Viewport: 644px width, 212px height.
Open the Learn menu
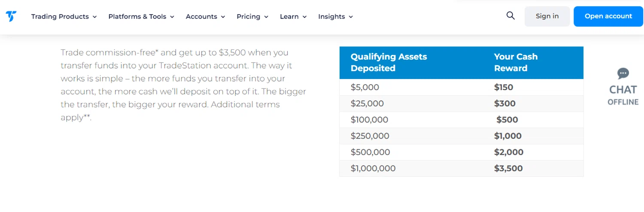tap(293, 17)
